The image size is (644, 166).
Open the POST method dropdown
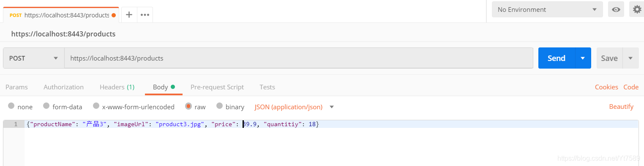click(34, 58)
